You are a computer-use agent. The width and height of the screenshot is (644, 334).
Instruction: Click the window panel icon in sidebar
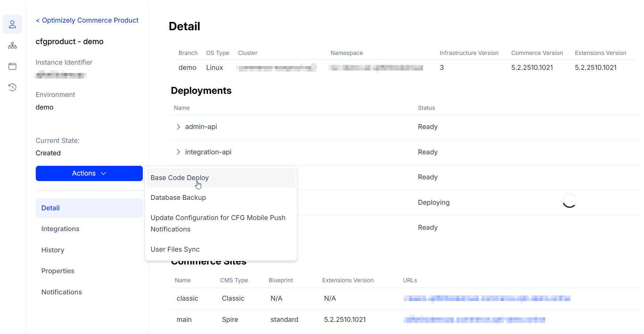point(13,66)
